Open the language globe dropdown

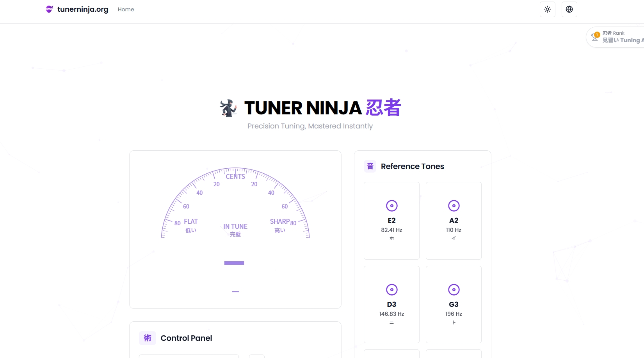click(x=569, y=9)
